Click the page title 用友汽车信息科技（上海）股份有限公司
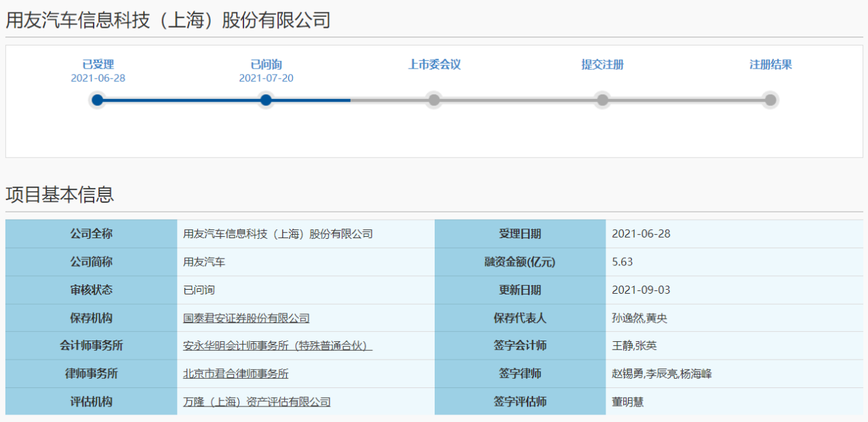 (x=168, y=20)
